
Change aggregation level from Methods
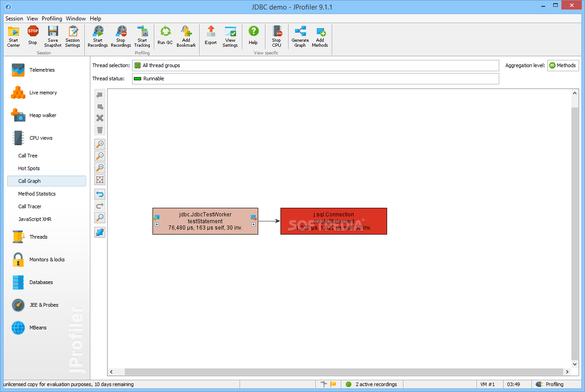[563, 65]
